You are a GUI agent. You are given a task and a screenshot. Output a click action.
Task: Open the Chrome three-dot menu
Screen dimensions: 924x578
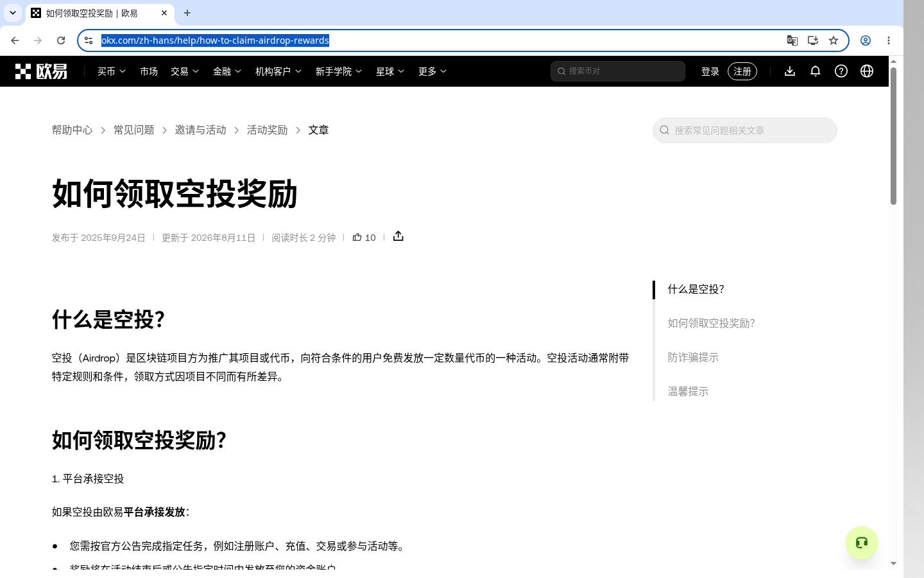tap(889, 40)
